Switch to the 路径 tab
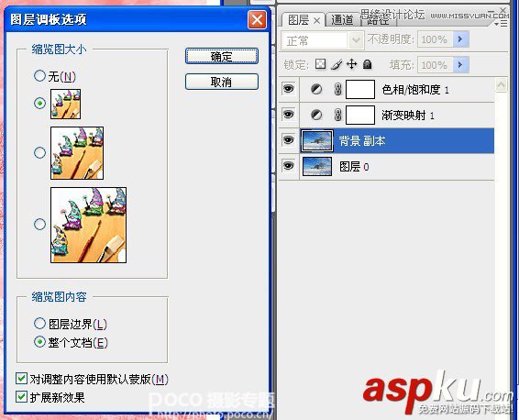This screenshot has width=519, height=420. click(378, 21)
